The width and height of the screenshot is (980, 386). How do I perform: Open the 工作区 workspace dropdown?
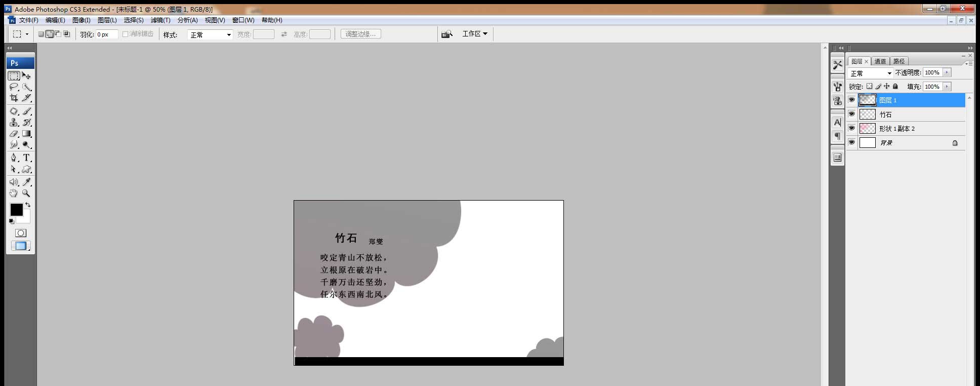click(475, 33)
